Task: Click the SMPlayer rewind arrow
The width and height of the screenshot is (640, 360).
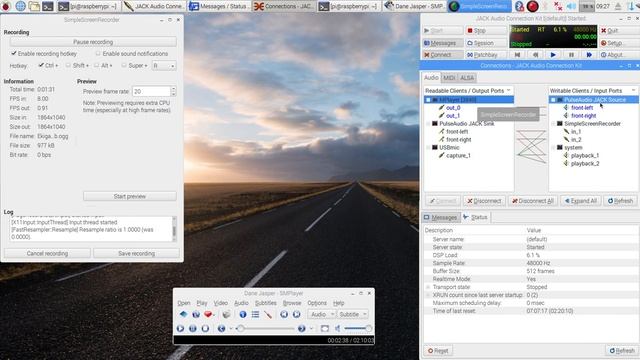Action: 222,328
